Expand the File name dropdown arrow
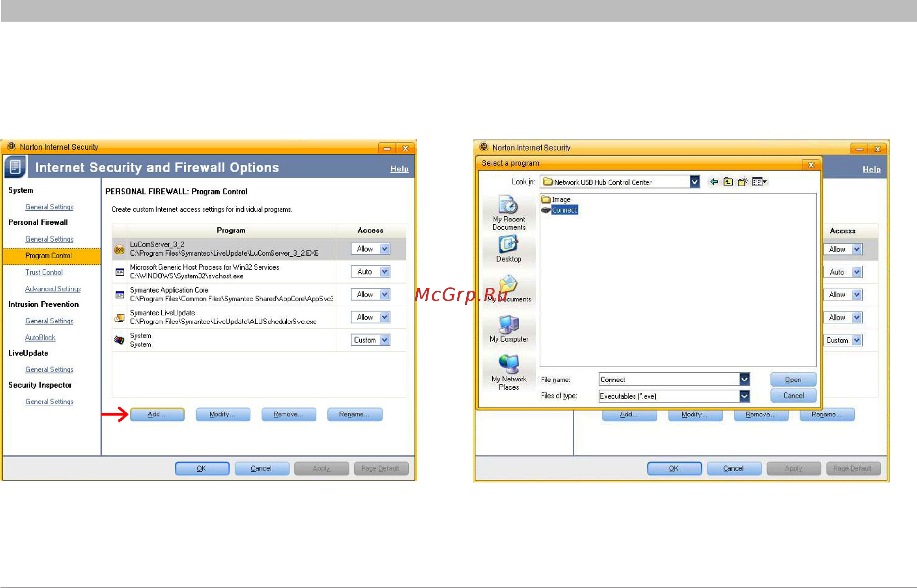The image size is (917, 588). (x=744, y=379)
